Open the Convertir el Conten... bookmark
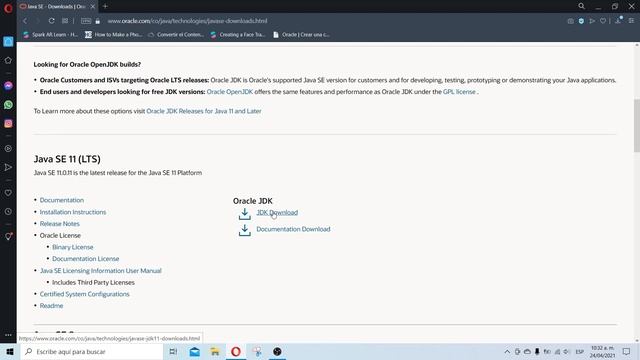Screen dimensions: 640x360 176,35
